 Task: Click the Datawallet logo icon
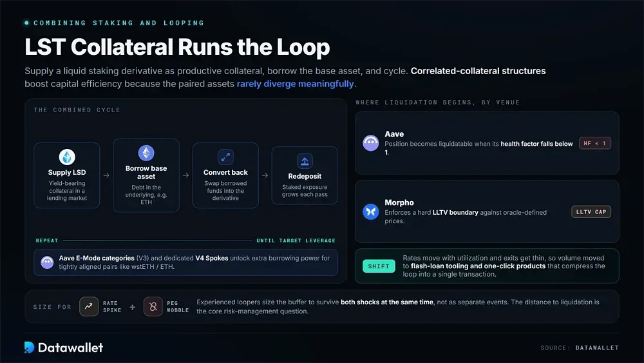pyautogui.click(x=29, y=348)
